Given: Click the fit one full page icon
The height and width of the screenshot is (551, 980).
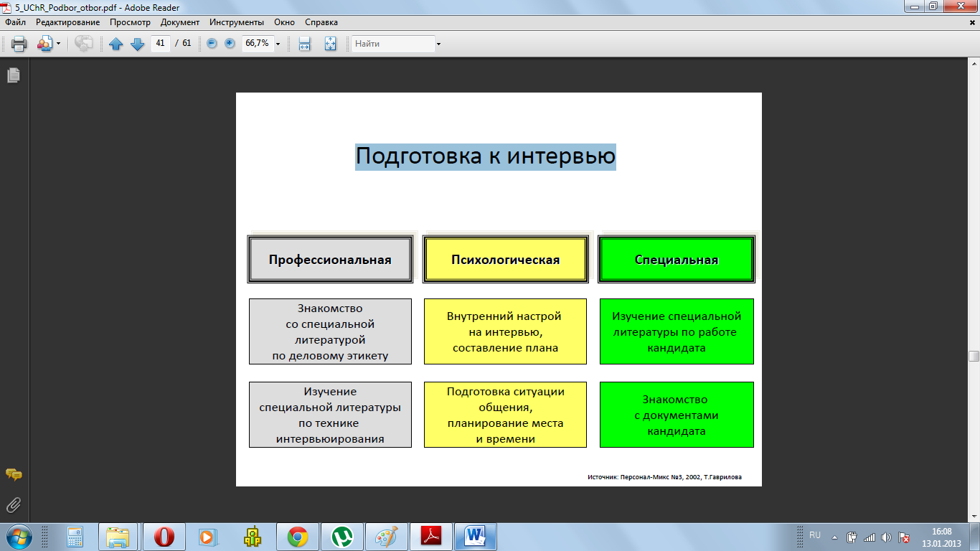Looking at the screenshot, I should 330,44.
